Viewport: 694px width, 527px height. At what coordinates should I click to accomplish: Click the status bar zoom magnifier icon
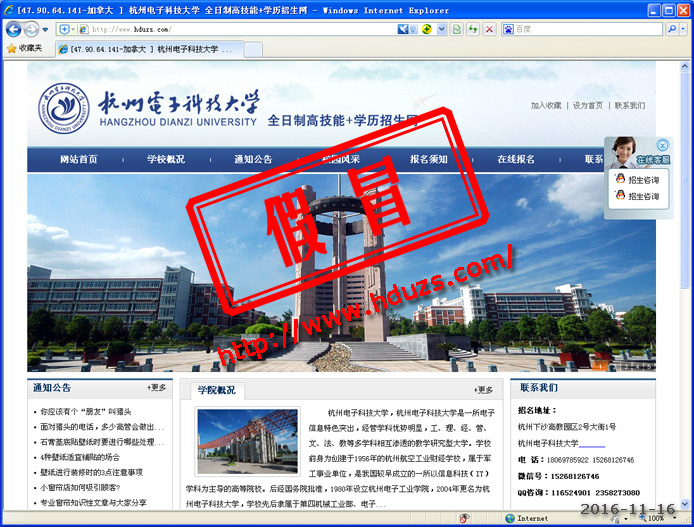coord(643,518)
